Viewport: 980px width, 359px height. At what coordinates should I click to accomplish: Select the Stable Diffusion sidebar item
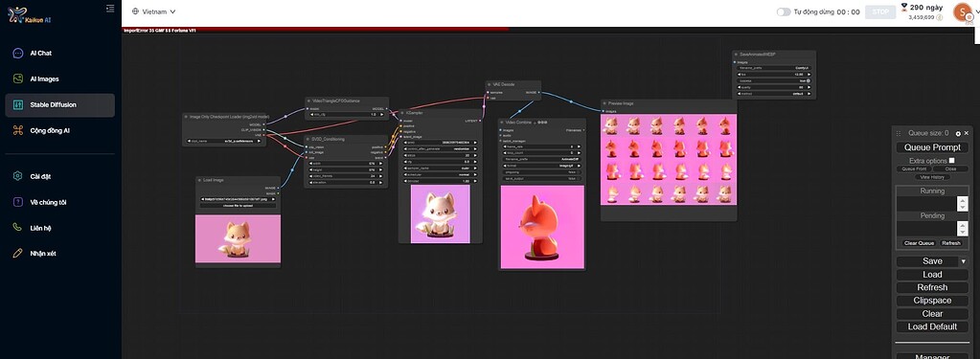pos(60,105)
